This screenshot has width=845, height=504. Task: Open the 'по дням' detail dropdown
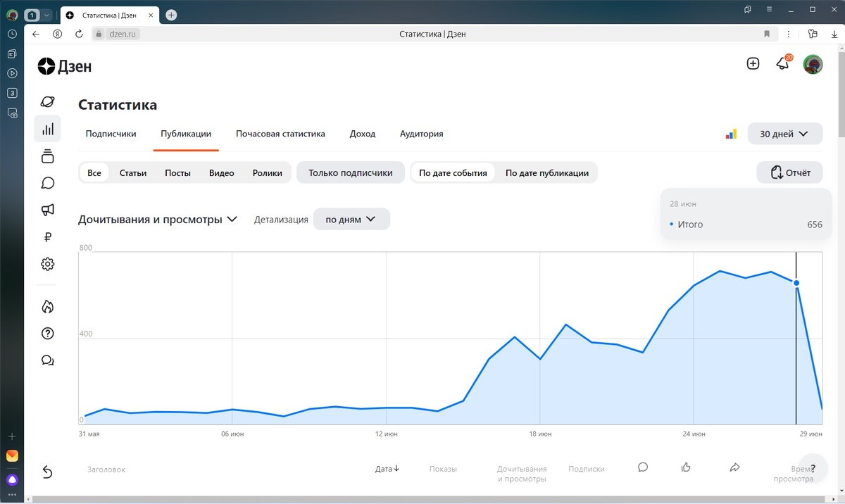[x=351, y=219]
